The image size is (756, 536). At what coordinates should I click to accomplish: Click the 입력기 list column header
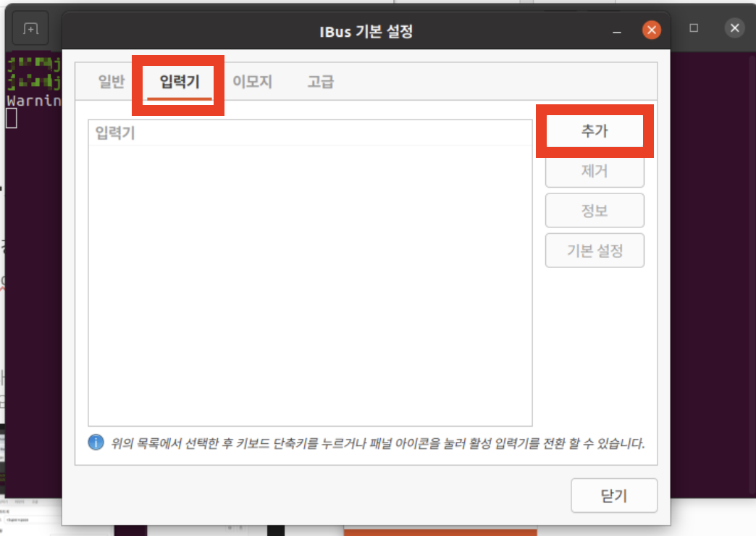pyautogui.click(x=310, y=133)
